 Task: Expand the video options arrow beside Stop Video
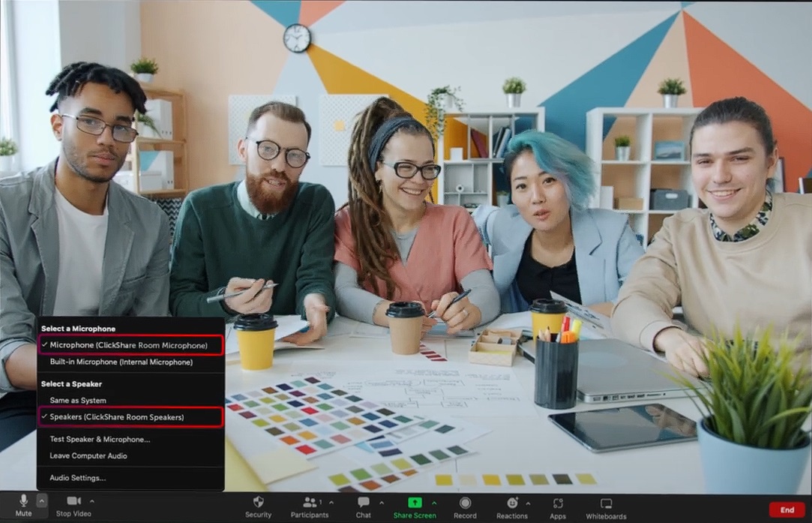coord(92,500)
